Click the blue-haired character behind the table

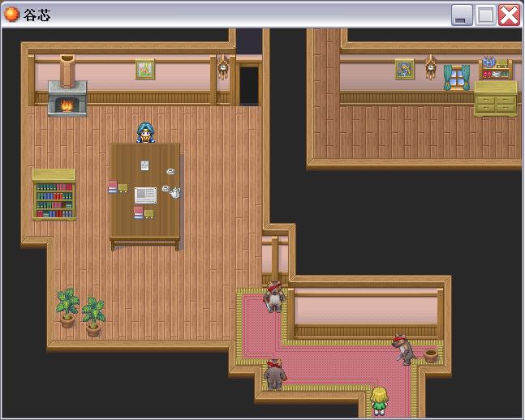[145, 133]
